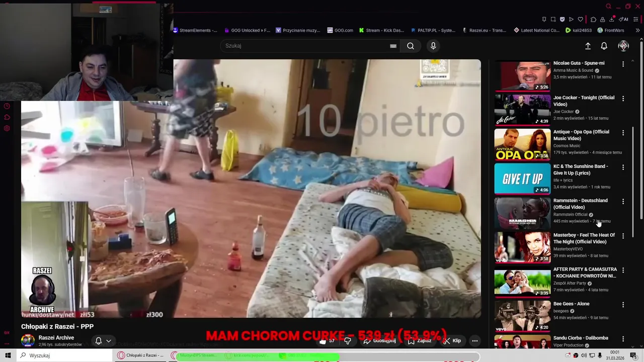This screenshot has height=362, width=644.
Task: Open the Opera account profile icon
Action: pos(602,19)
